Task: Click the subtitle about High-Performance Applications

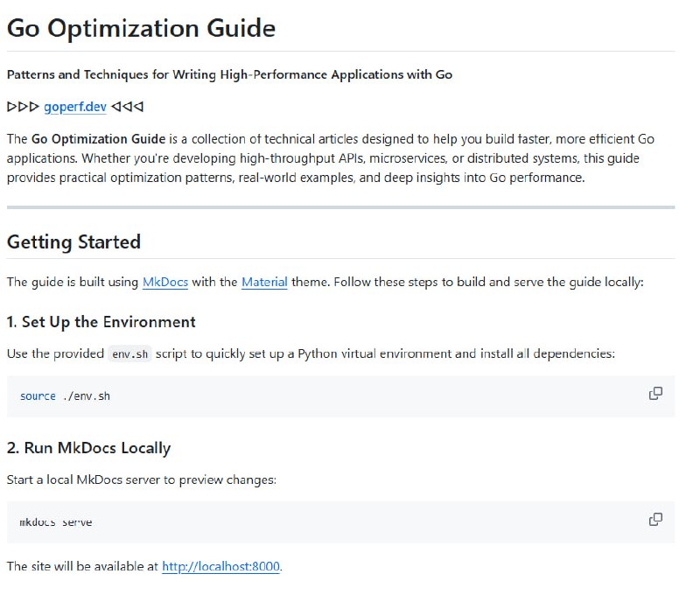Action: click(x=229, y=74)
